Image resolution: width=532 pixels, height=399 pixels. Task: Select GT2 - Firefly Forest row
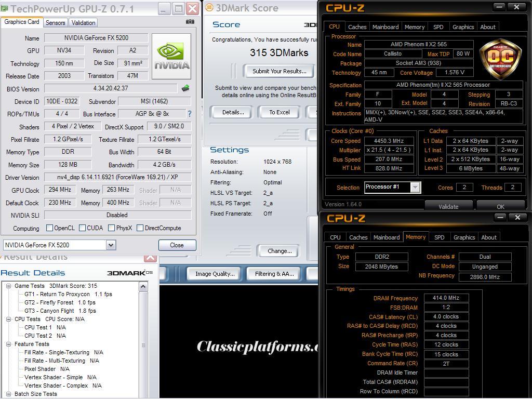coord(60,303)
